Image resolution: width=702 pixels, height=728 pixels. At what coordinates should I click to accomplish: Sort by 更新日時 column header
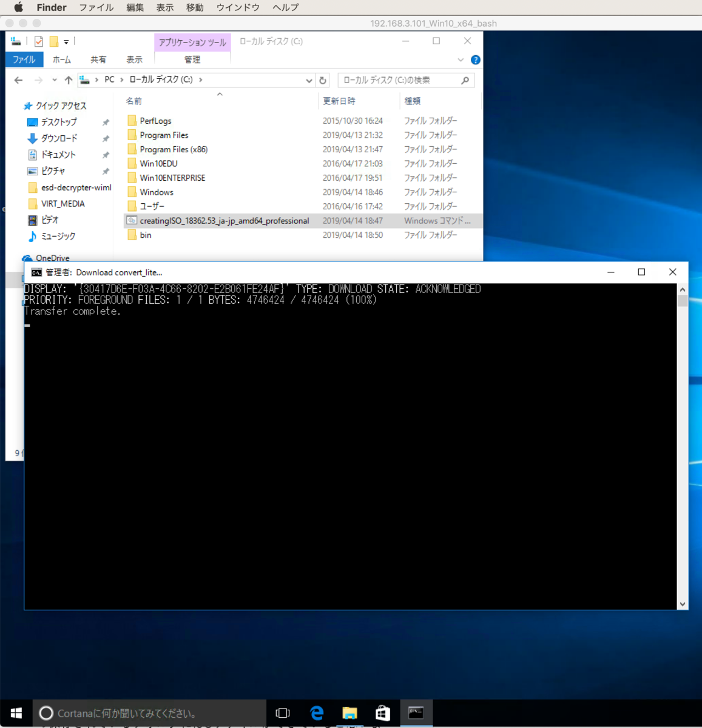click(x=339, y=101)
